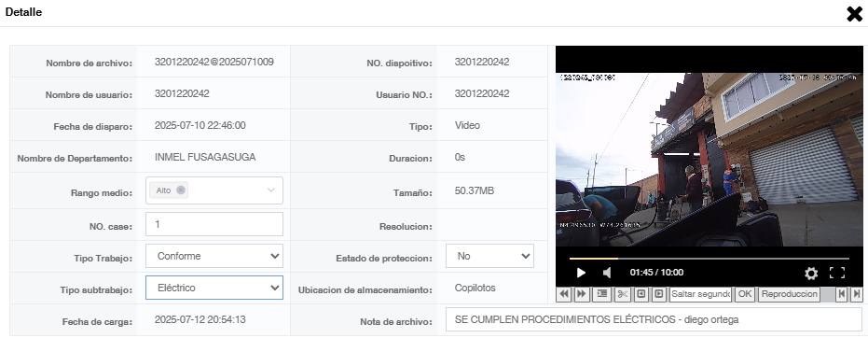Open video settings gear icon
Image resolution: width=868 pixels, height=338 pixels.
811,273
